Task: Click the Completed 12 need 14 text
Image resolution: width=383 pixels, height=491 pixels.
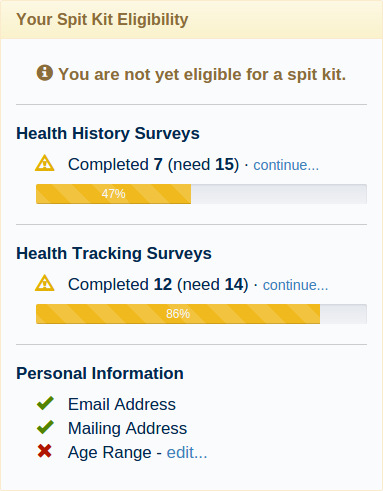Action: pyautogui.click(x=158, y=284)
